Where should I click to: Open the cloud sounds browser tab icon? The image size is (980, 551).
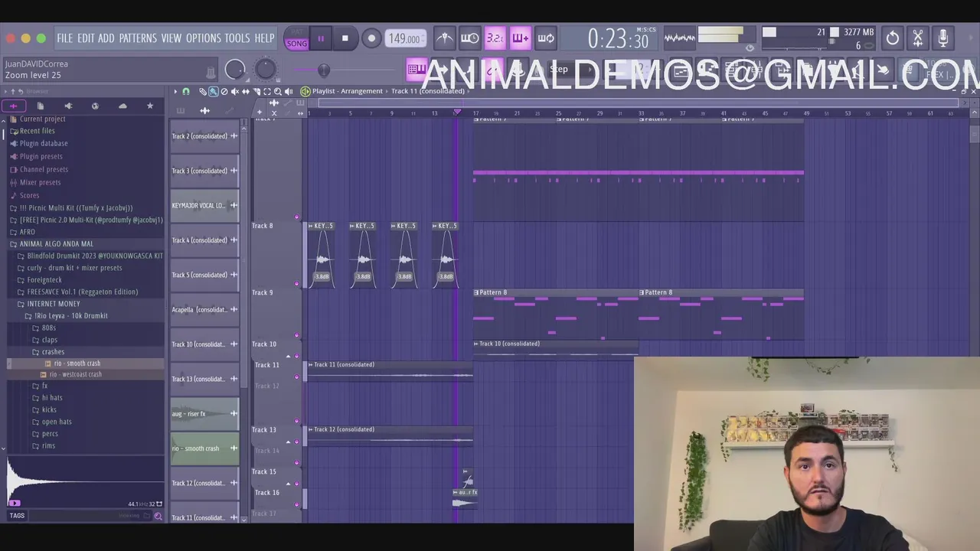pos(122,106)
